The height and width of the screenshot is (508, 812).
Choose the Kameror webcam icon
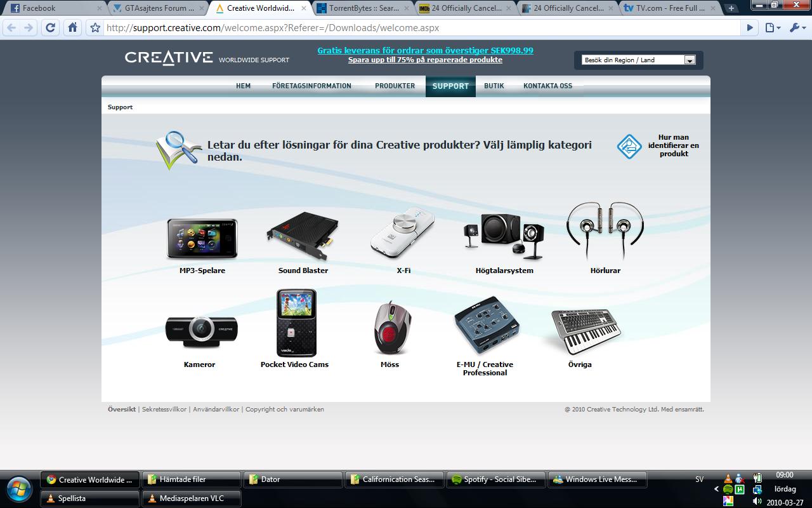tap(200, 331)
